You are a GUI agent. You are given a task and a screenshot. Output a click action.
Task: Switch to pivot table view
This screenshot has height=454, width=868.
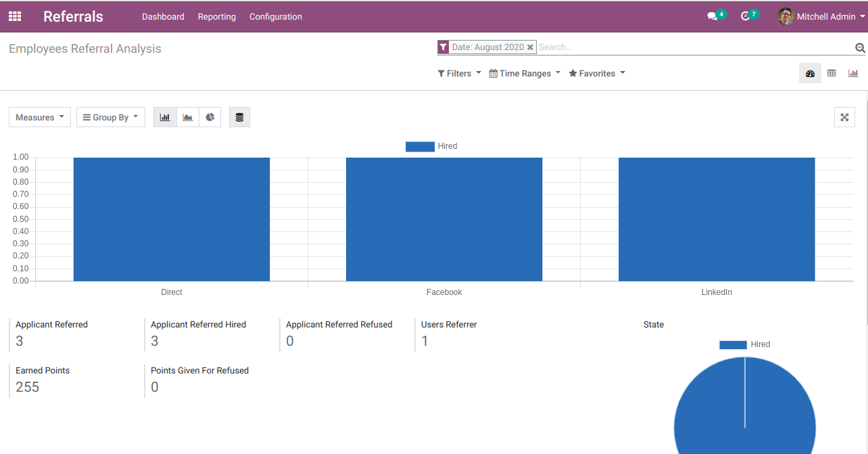click(831, 73)
